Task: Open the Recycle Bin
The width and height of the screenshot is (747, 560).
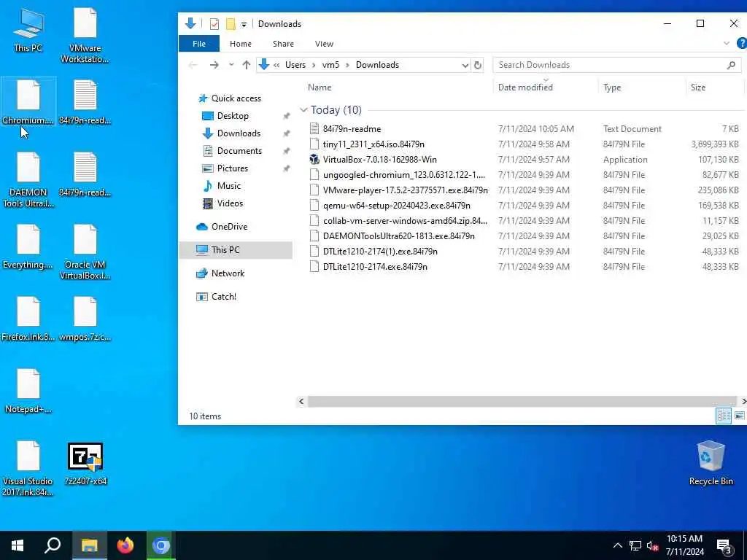Action: (711, 463)
